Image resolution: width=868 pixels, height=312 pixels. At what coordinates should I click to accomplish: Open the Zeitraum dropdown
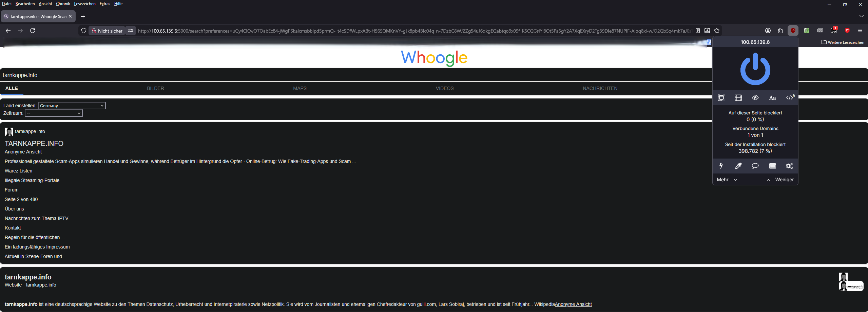(x=54, y=113)
